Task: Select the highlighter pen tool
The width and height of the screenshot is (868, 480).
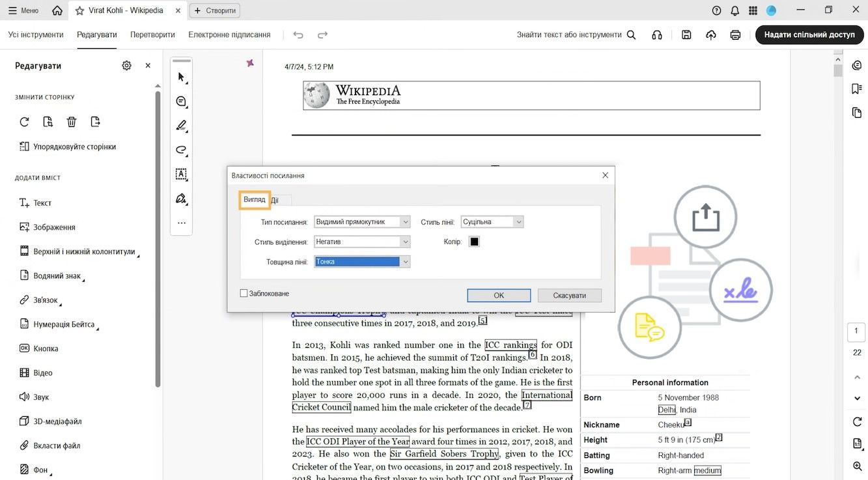Action: pyautogui.click(x=182, y=126)
